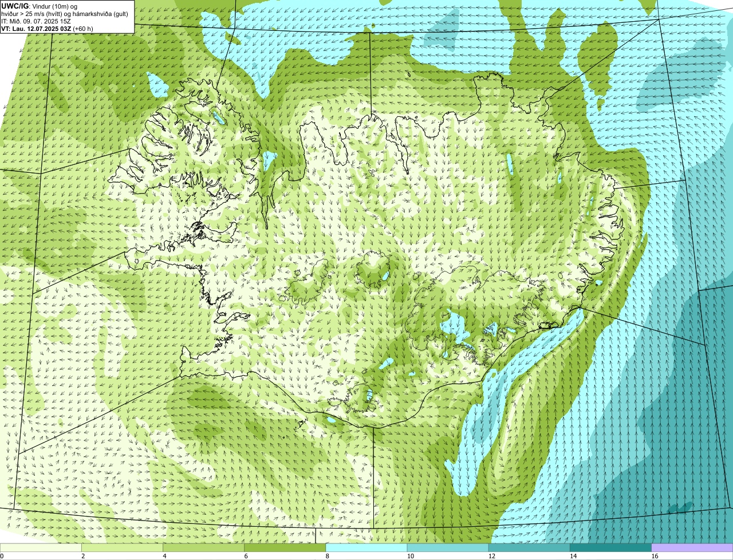Click the 6–8 m/s darkest green legend segment
The height and width of the screenshot is (560, 733).
tap(285, 547)
